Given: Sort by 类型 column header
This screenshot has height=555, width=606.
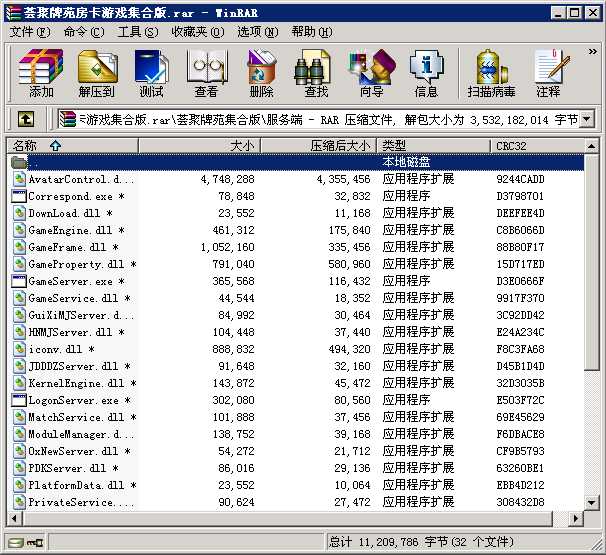Looking at the screenshot, I should 434,146.
